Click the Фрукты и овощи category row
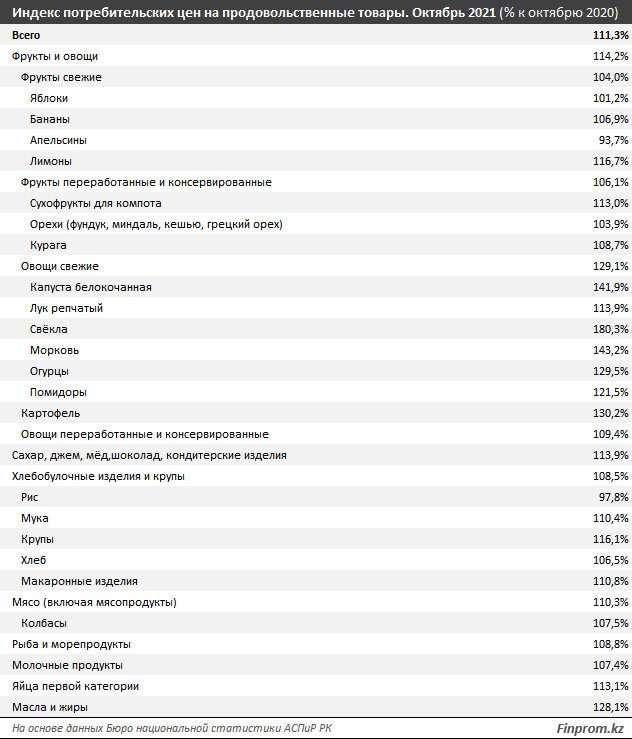 click(x=316, y=56)
